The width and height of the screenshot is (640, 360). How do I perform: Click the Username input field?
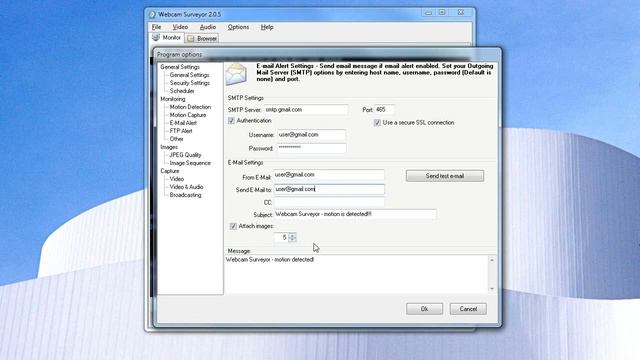[x=311, y=135]
